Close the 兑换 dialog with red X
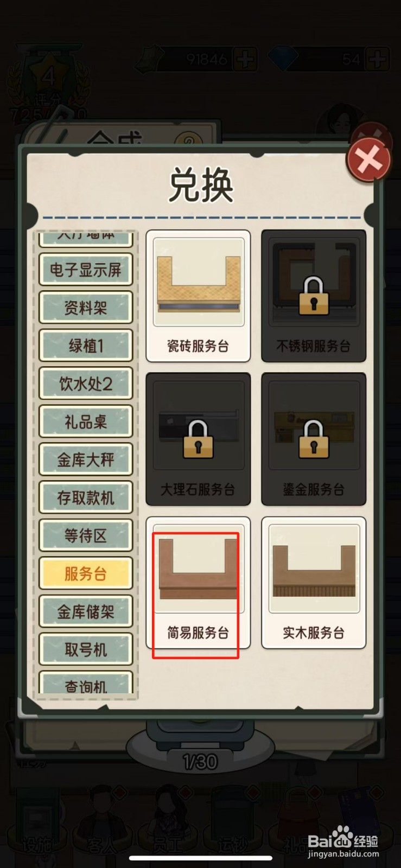This screenshot has width=401, height=868. click(x=368, y=160)
